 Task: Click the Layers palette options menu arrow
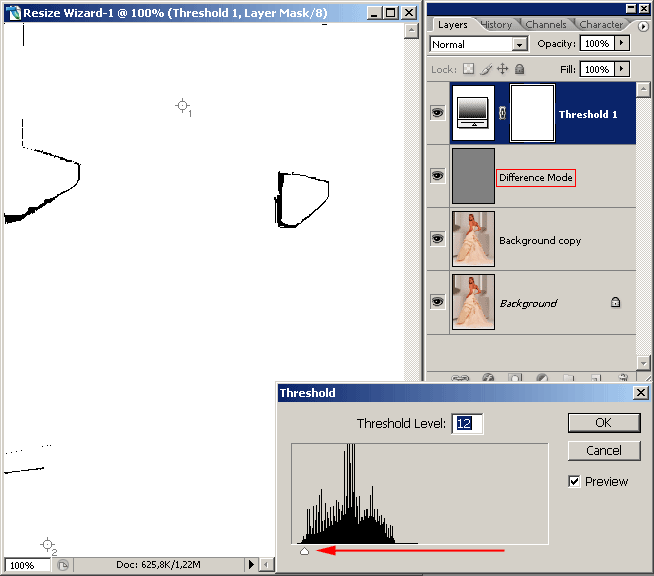[x=643, y=26]
